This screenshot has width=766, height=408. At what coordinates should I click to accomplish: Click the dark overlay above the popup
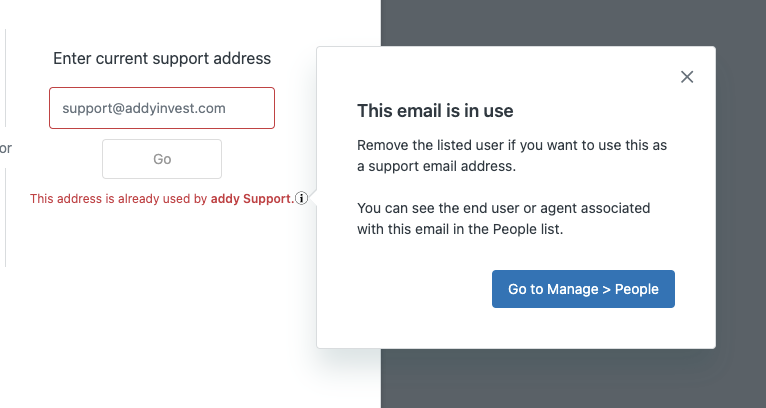point(550,22)
